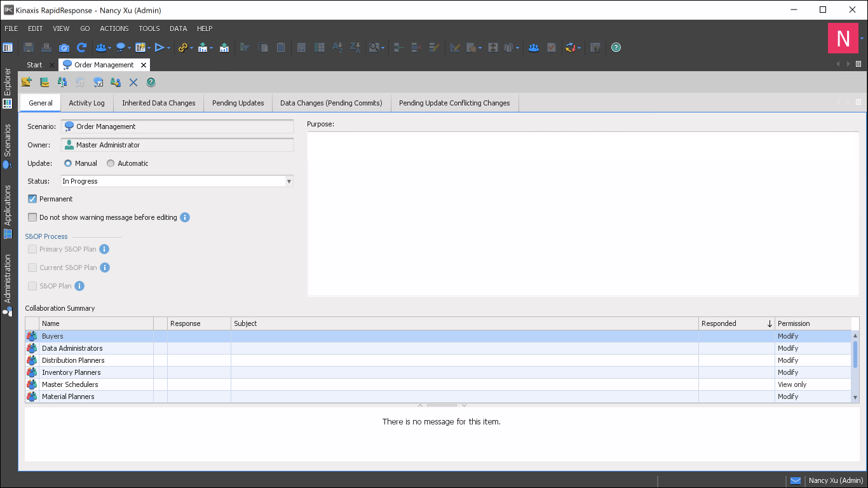The width and height of the screenshot is (868, 488).
Task: Switch to the Inherited Data Changes tab
Action: [x=159, y=103]
